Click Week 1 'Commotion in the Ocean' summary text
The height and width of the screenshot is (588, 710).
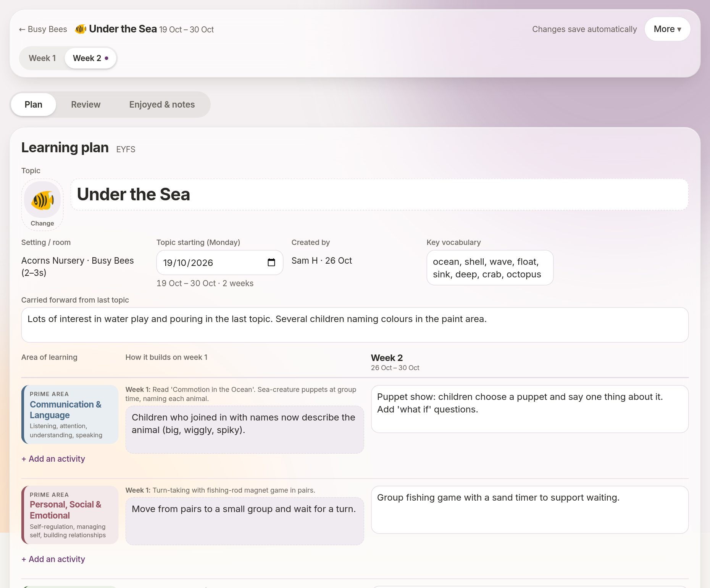click(x=240, y=394)
